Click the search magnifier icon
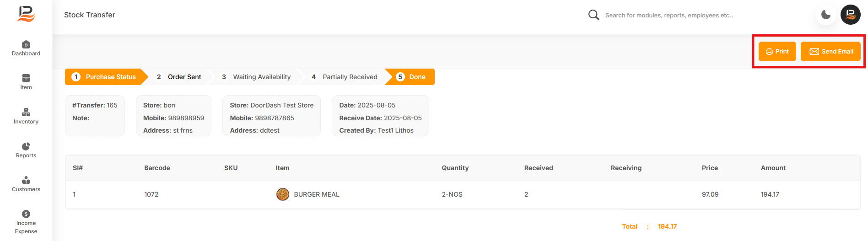 pos(593,15)
